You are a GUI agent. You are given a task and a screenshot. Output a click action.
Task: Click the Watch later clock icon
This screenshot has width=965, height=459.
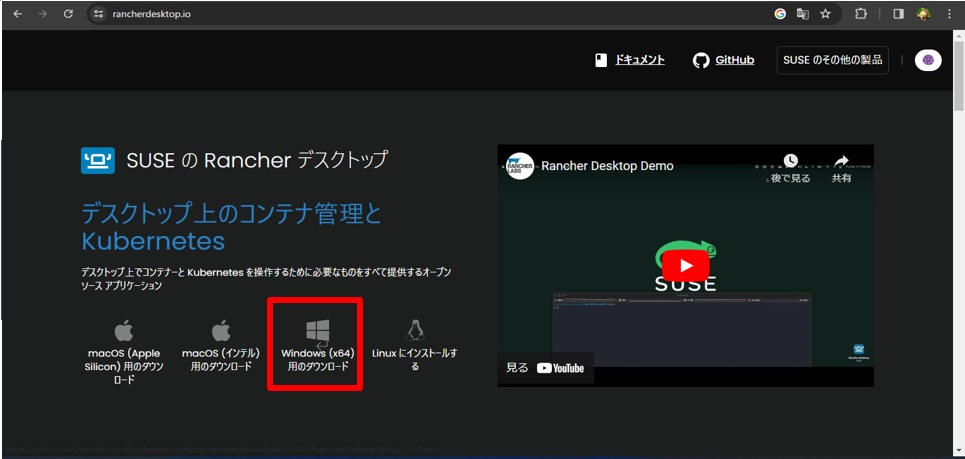[x=790, y=162]
